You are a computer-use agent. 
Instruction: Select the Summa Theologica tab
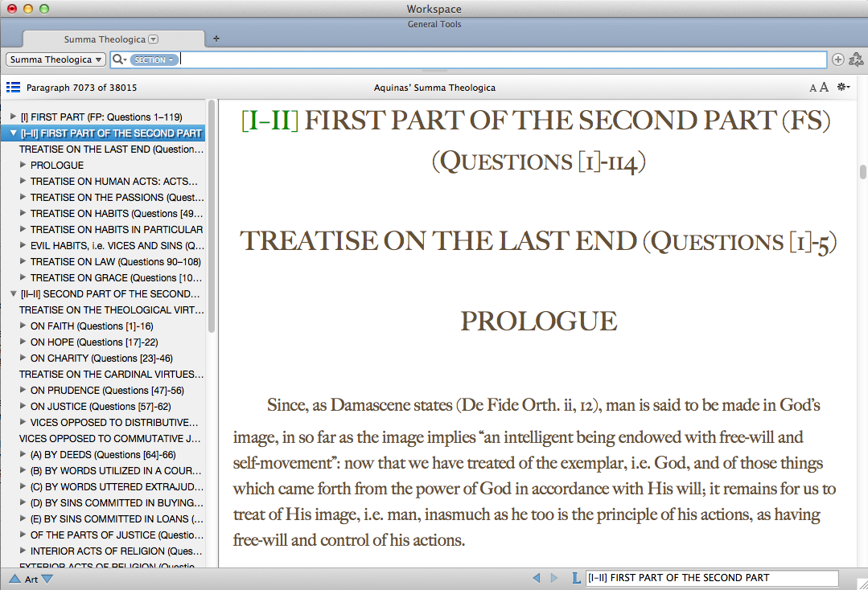pyautogui.click(x=113, y=39)
